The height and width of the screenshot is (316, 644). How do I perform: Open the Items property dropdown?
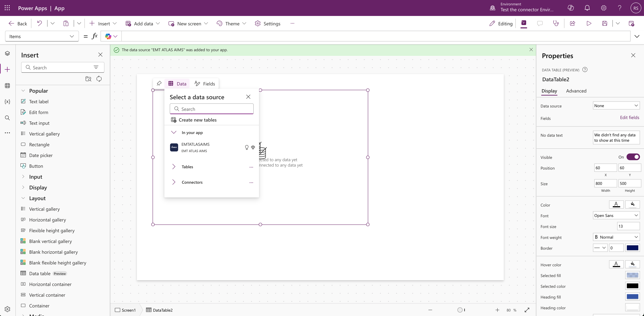(42, 36)
